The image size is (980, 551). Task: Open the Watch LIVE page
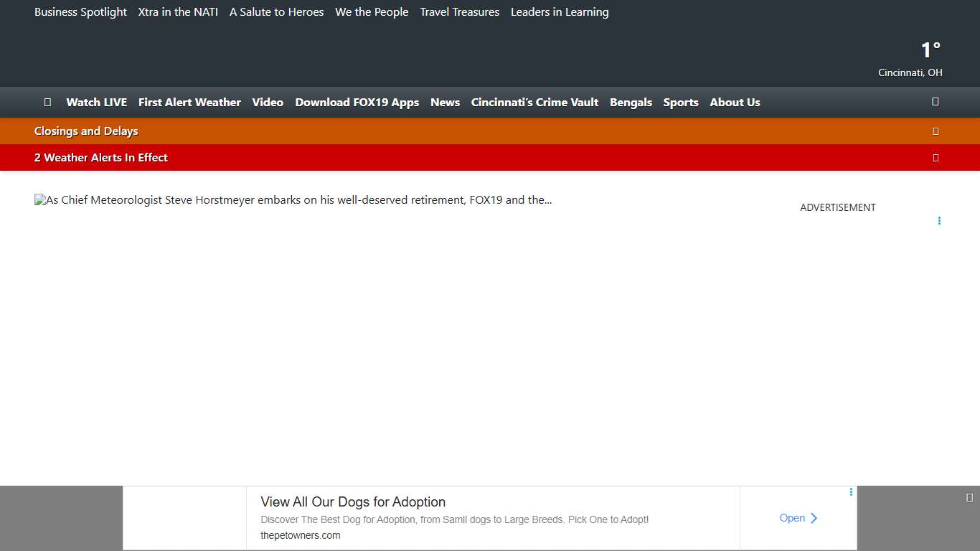96,103
